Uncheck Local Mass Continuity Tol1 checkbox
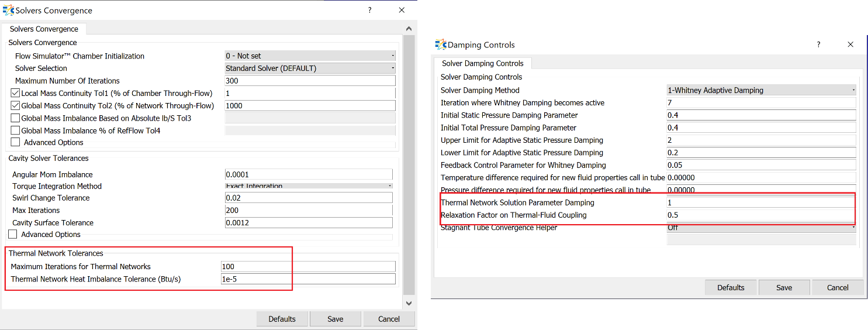The height and width of the screenshot is (330, 868). click(x=15, y=94)
